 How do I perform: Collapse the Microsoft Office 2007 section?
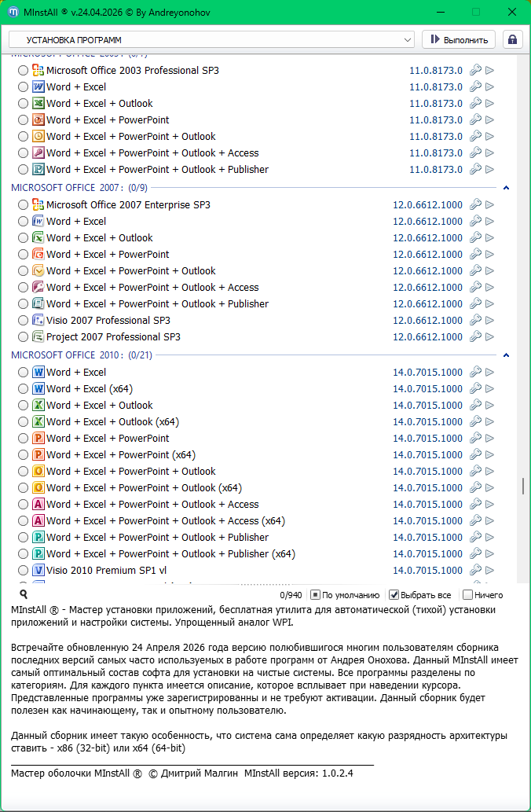(507, 188)
